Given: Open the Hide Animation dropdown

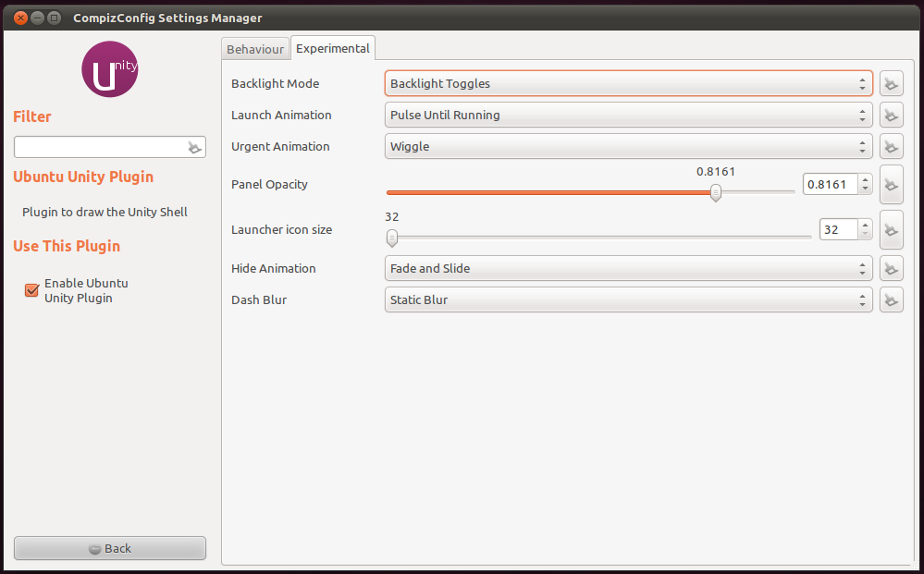Looking at the screenshot, I should pos(628,269).
